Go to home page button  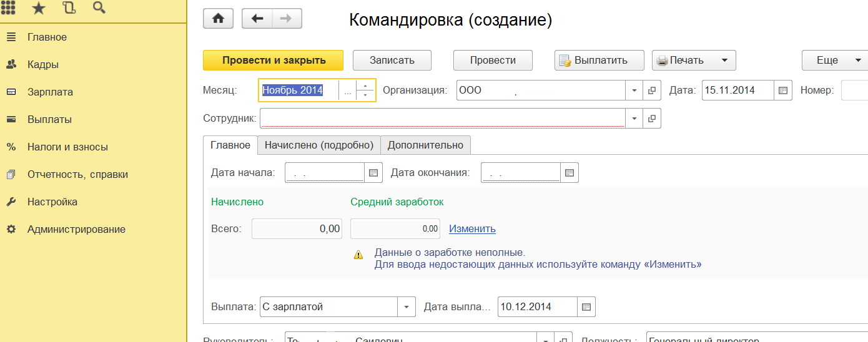pyautogui.click(x=218, y=19)
